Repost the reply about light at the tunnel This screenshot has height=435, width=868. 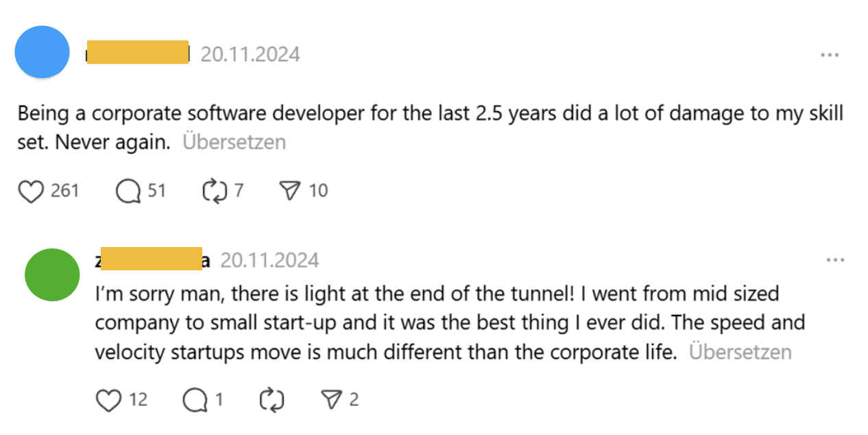[272, 400]
